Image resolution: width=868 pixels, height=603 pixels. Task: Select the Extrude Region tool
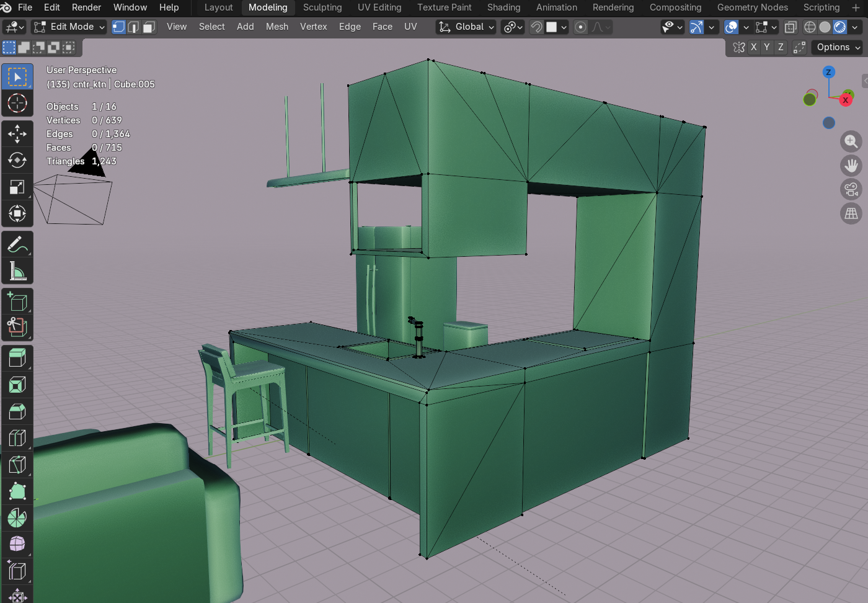tap(17, 358)
